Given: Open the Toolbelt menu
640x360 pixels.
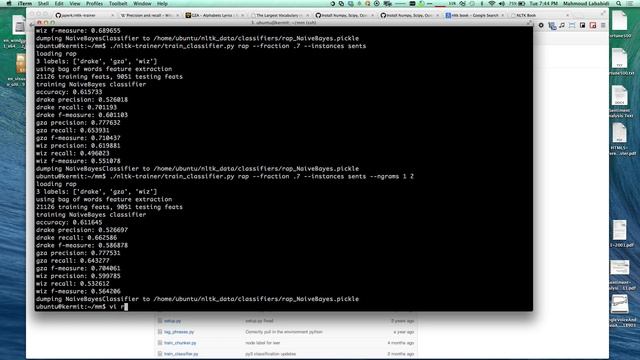Looking at the screenshot, I should [x=118, y=3].
